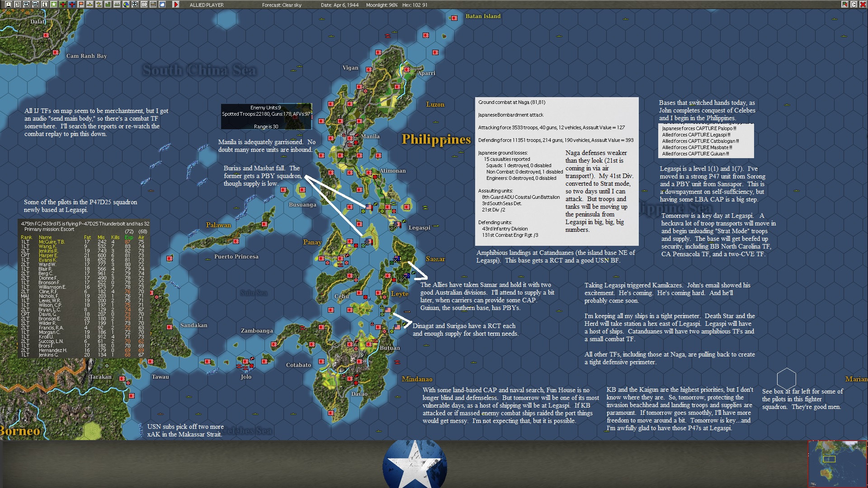Click the globe world map icon
Image resolution: width=868 pixels, height=488 pixels.
point(126,5)
